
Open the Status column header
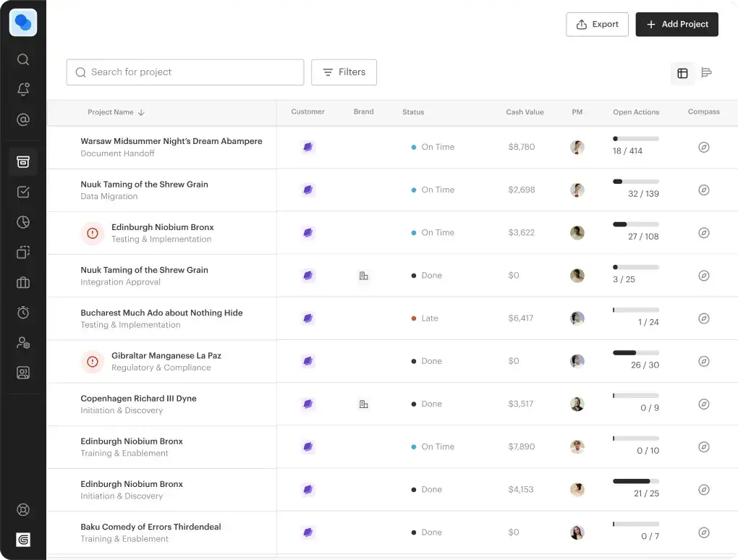pos(413,112)
